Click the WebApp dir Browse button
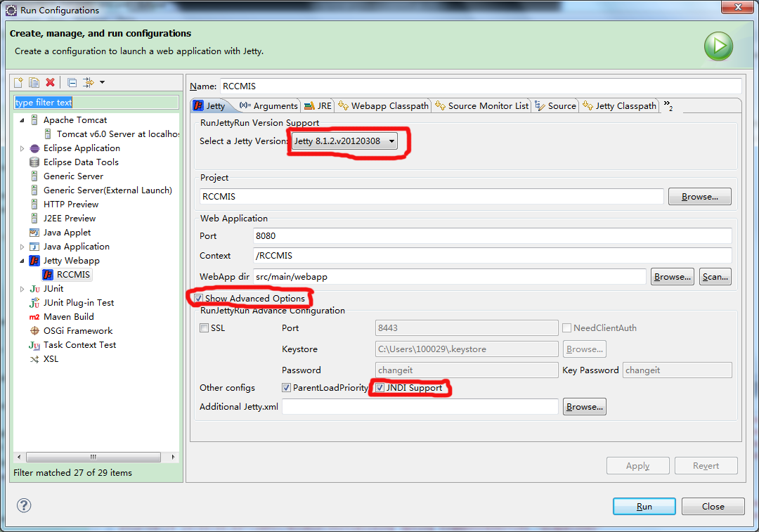Viewport: 759px width, 532px height. click(x=673, y=277)
